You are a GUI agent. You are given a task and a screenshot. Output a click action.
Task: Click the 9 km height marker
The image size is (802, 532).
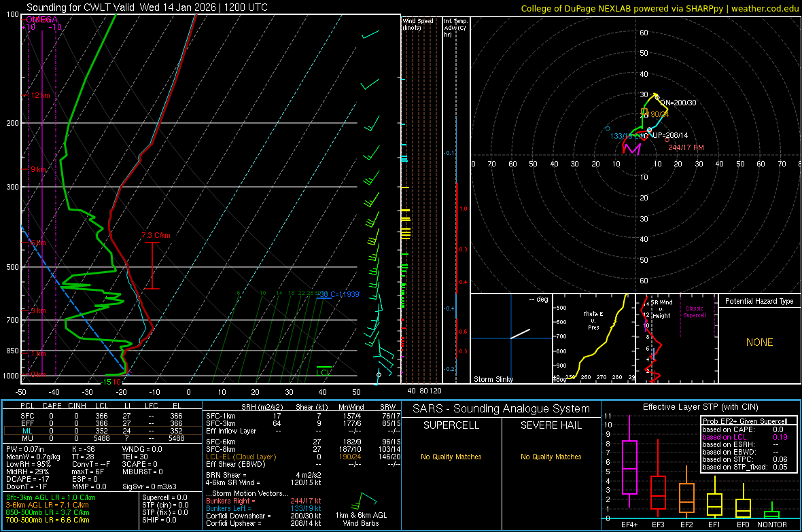[x=38, y=169]
